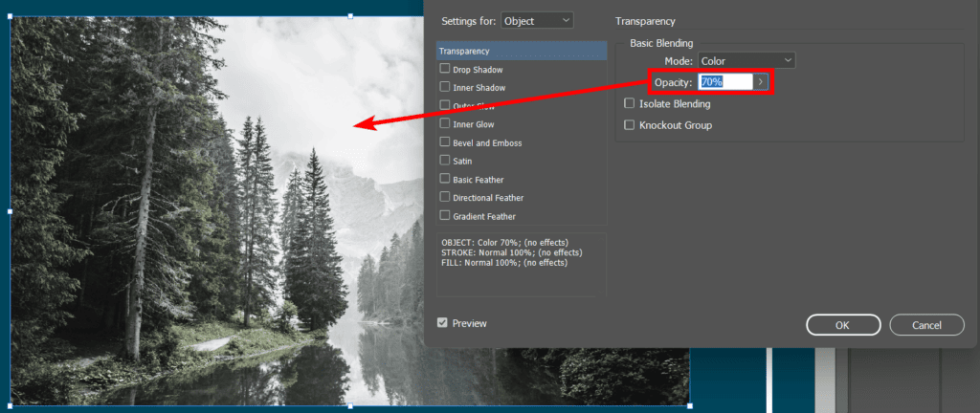The height and width of the screenshot is (413, 980).
Task: Tick the Inner Glow checkbox
Action: tap(444, 123)
